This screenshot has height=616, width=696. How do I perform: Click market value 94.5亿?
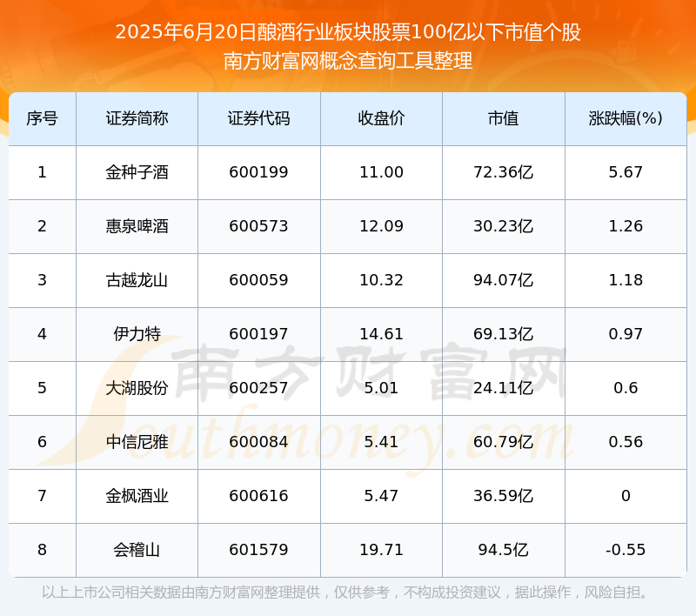pyautogui.click(x=504, y=550)
